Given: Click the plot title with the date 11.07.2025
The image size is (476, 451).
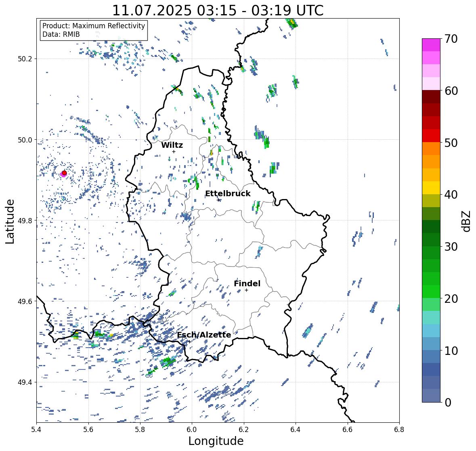Looking at the screenshot, I should coord(218,10).
